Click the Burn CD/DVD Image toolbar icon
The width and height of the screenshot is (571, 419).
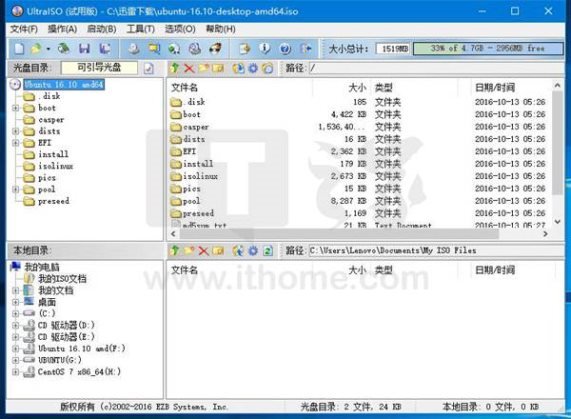215,48
